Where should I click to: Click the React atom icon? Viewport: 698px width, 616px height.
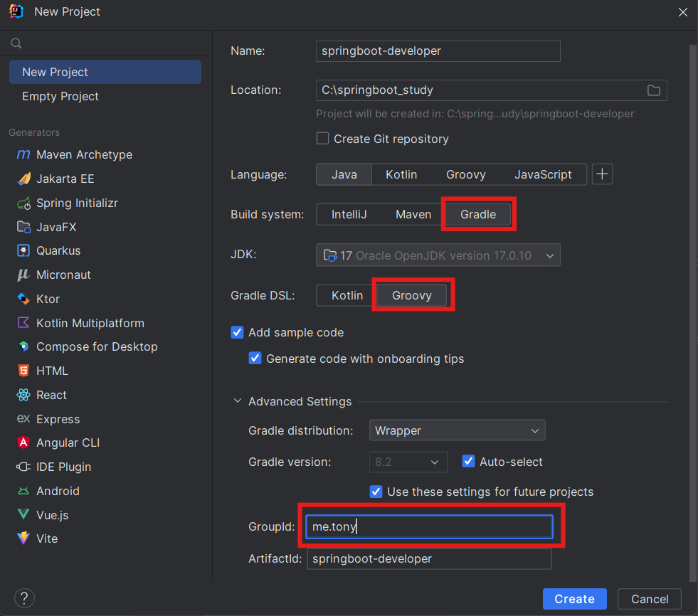tap(23, 395)
